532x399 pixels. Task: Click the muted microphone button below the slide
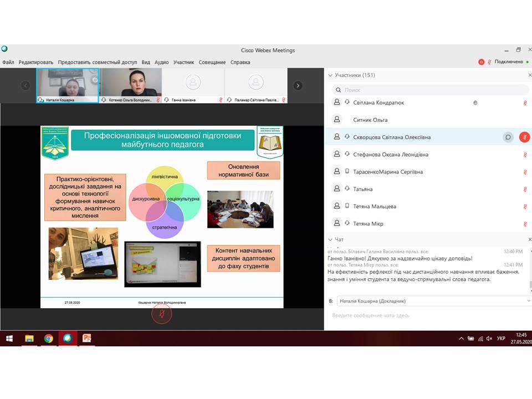[162, 314]
